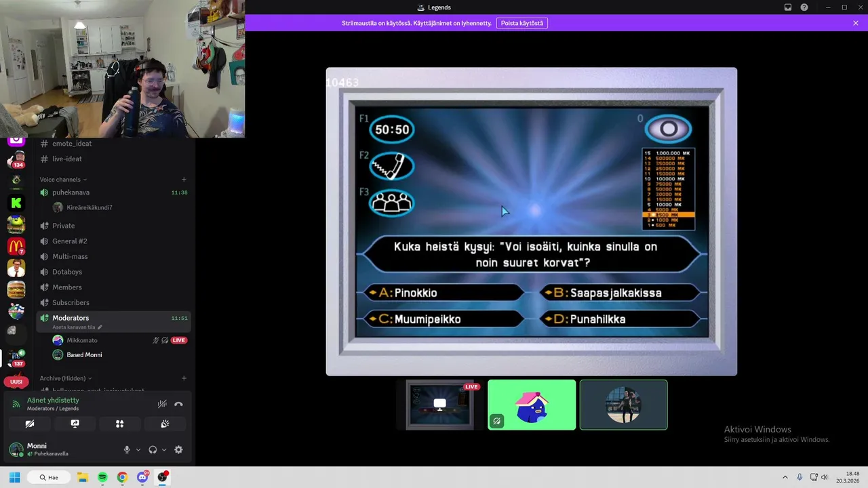The width and height of the screenshot is (868, 488).
Task: Use the phone-a-friend lifeline
Action: click(392, 166)
